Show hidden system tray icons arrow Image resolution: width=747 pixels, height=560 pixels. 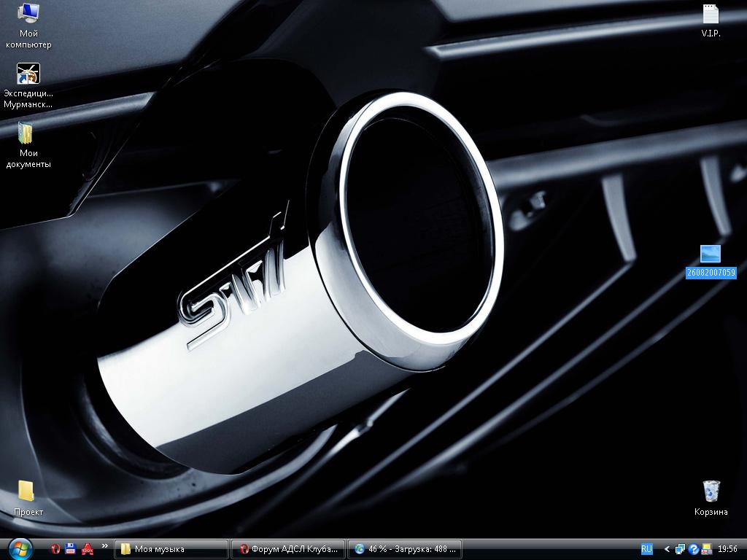click(x=667, y=549)
